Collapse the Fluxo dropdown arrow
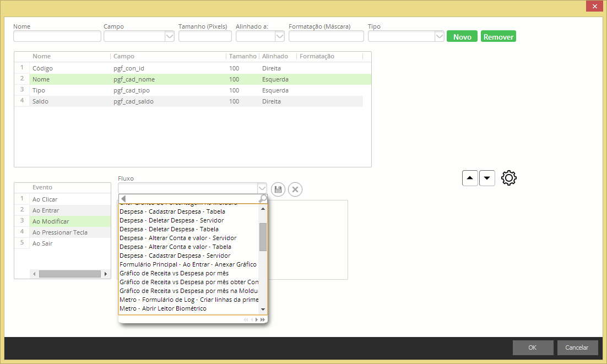The height and width of the screenshot is (364, 607). (x=262, y=188)
